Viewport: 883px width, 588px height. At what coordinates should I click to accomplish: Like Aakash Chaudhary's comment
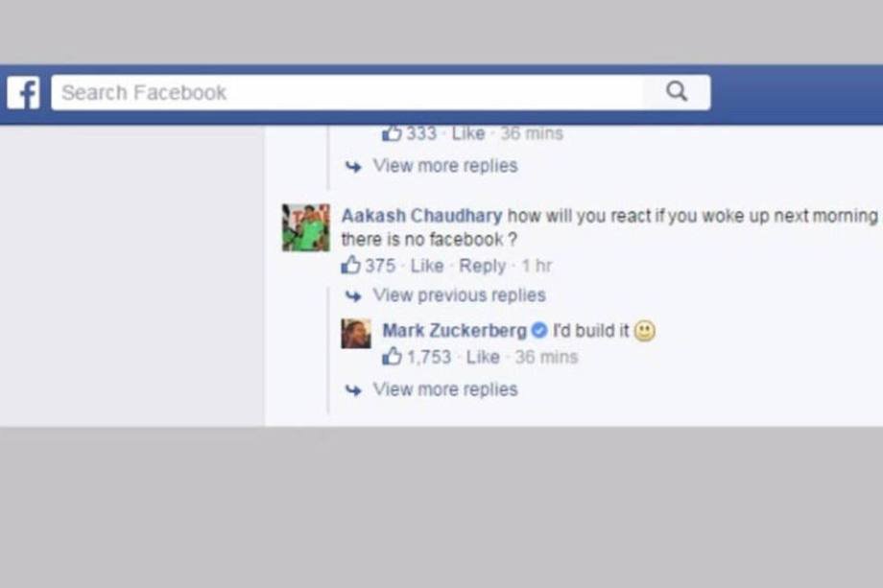(427, 266)
